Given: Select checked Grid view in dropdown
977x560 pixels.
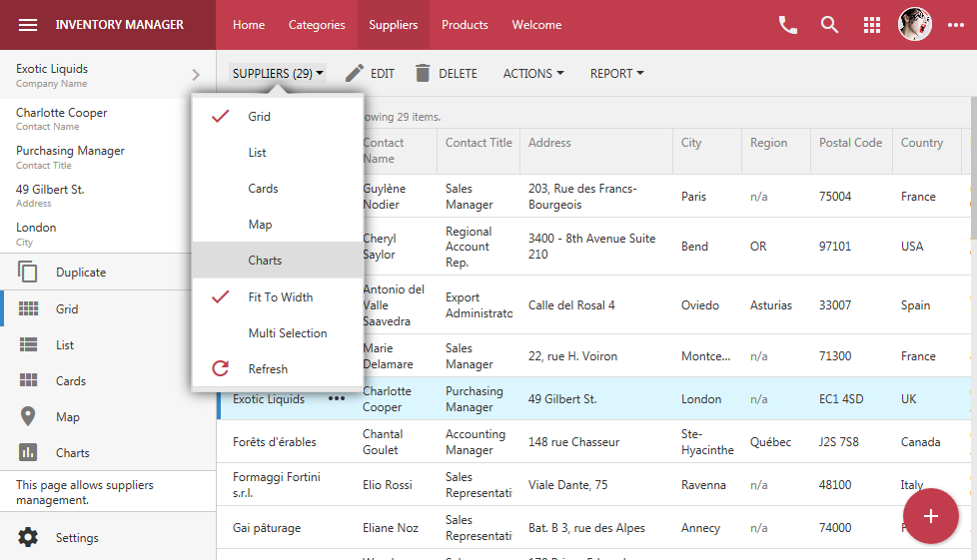Looking at the screenshot, I should tap(259, 117).
